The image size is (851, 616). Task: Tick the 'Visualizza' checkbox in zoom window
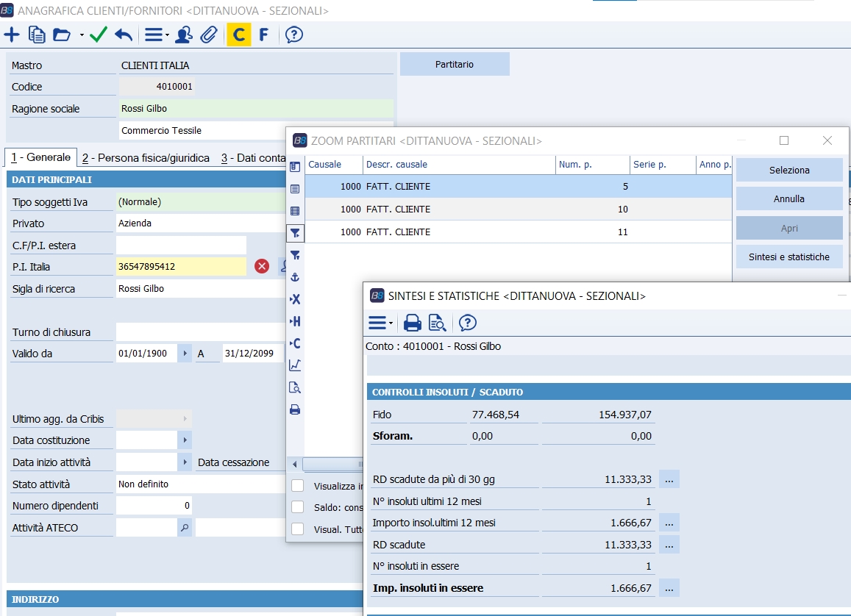[297, 485]
